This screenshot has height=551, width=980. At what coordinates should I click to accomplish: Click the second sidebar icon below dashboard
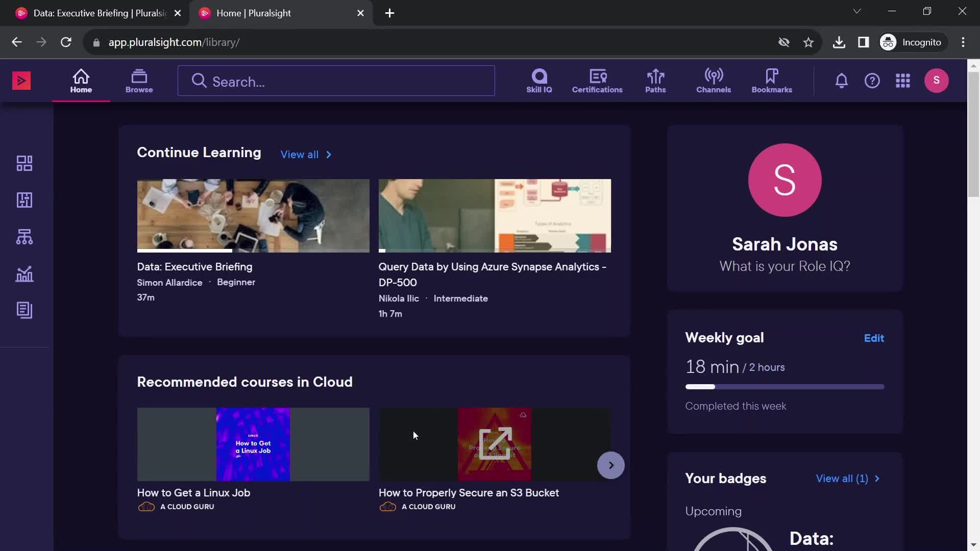(x=24, y=200)
